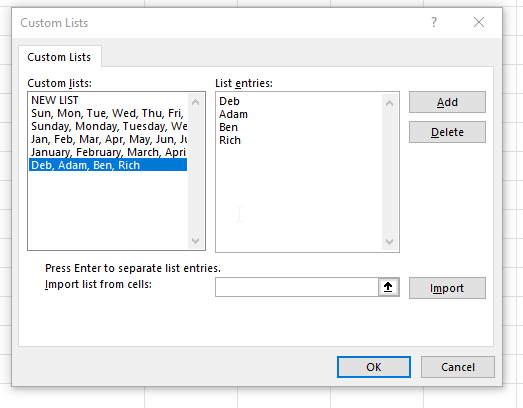Click up arrow of Custom lists scrollbar

[195, 102]
